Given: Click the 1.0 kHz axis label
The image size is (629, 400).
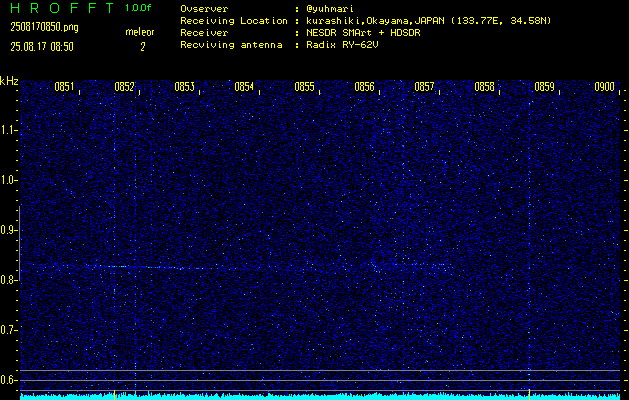Looking at the screenshot, I should [x=8, y=180].
